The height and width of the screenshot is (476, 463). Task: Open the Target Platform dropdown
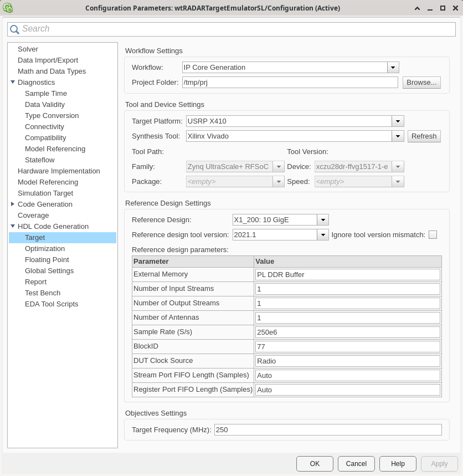[x=397, y=121]
